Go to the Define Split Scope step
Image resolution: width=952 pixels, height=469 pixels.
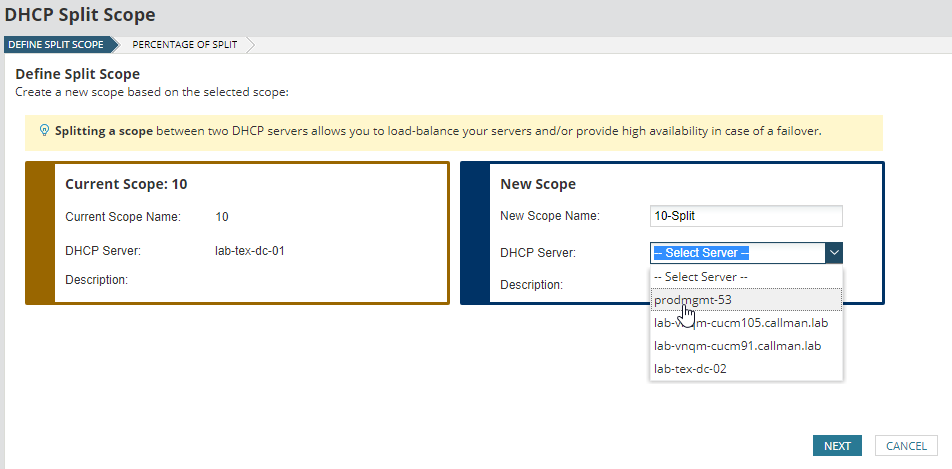(x=55, y=45)
